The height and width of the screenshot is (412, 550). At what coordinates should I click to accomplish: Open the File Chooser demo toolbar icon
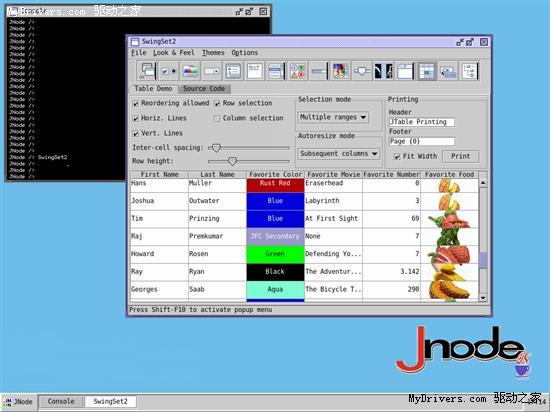click(x=233, y=71)
